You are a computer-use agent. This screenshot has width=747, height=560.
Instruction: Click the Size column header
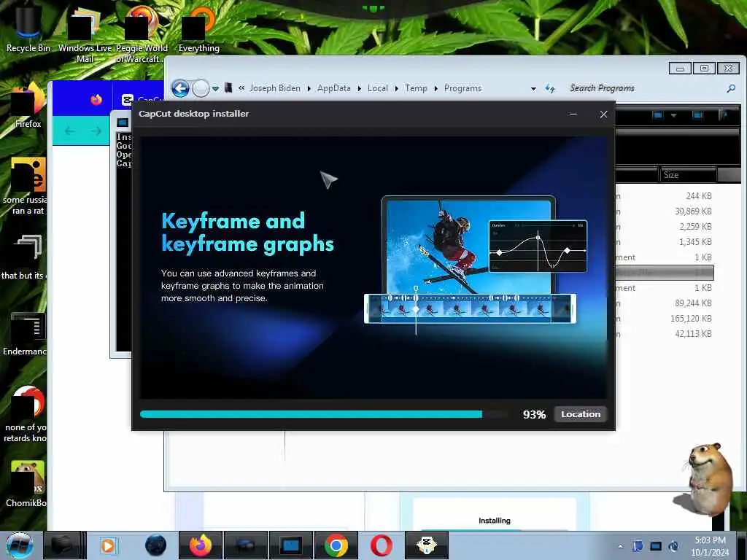[x=688, y=175]
